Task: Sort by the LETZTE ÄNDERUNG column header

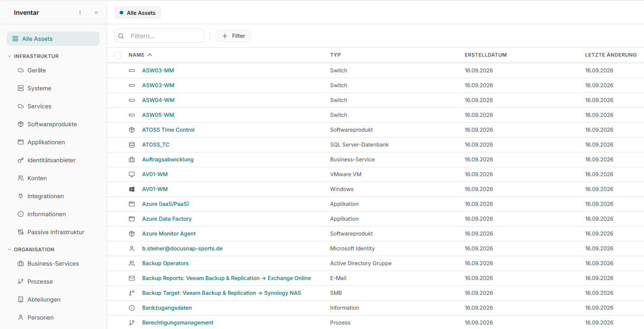Action: tap(611, 55)
